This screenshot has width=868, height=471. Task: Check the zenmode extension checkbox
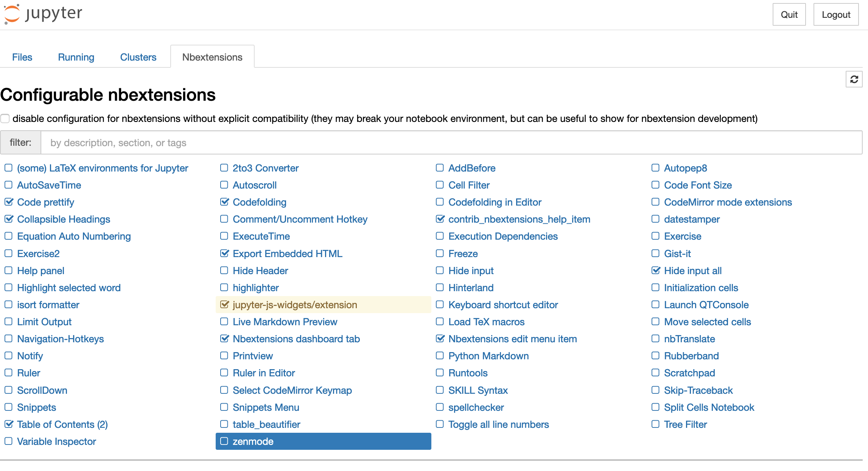point(224,441)
